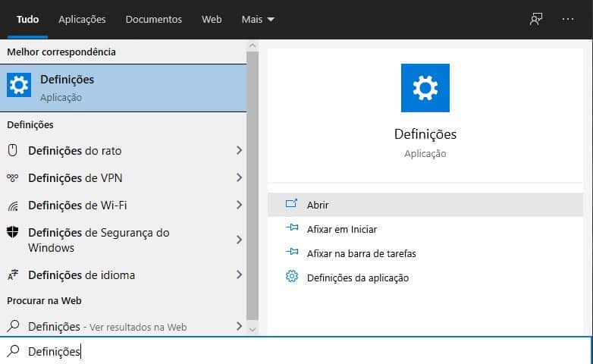
Task: Click the results list scrollbar thumb
Action: 253,186
